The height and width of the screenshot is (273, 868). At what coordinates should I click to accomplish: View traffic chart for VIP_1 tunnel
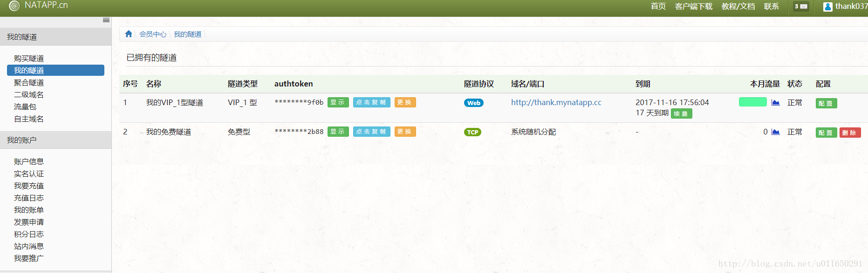tap(775, 103)
